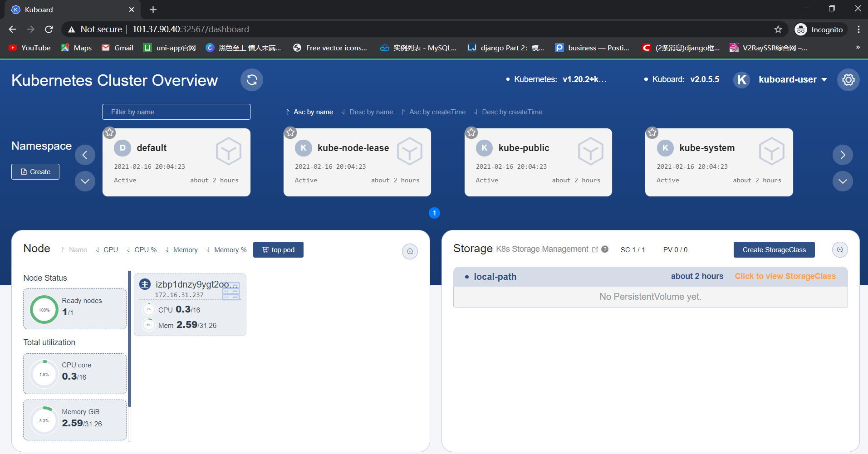868x454 pixels.
Task: Click the Not secure site info
Action: 95,29
